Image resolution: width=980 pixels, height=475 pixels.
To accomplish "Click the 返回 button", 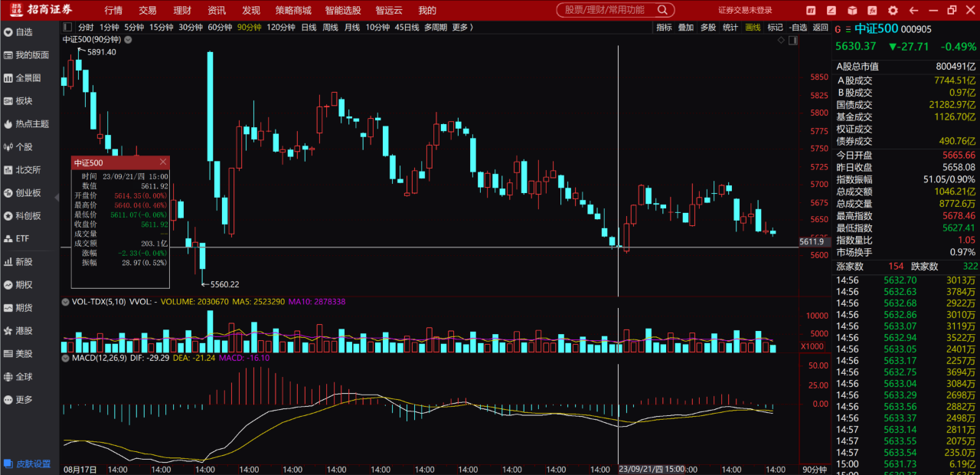I will [x=820, y=27].
